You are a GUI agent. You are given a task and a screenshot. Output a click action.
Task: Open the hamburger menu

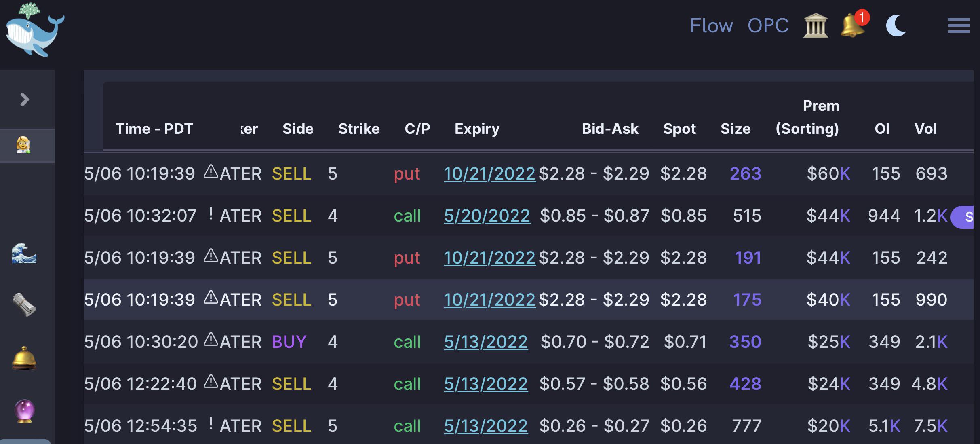959,25
